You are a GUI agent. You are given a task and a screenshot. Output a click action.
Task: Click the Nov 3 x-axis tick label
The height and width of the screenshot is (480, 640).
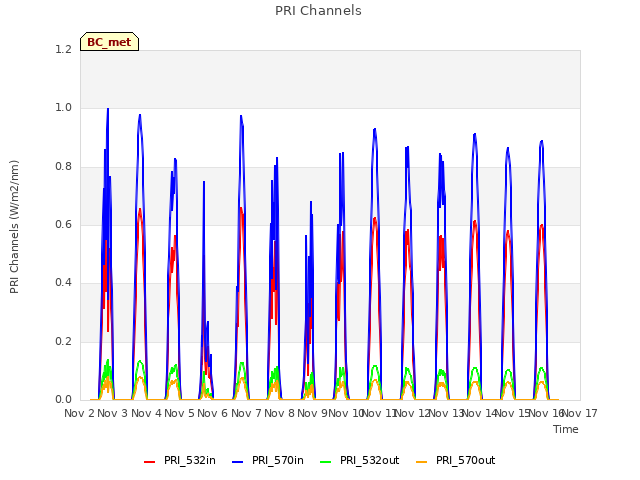[112, 413]
